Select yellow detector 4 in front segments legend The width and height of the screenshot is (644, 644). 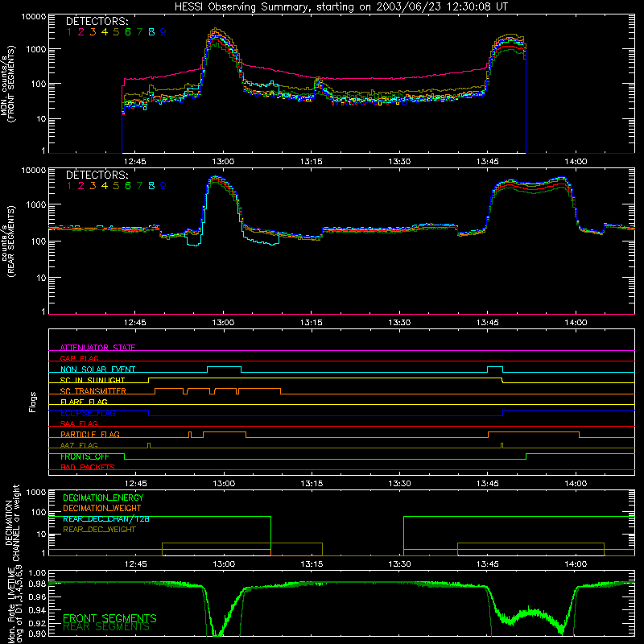tap(105, 32)
